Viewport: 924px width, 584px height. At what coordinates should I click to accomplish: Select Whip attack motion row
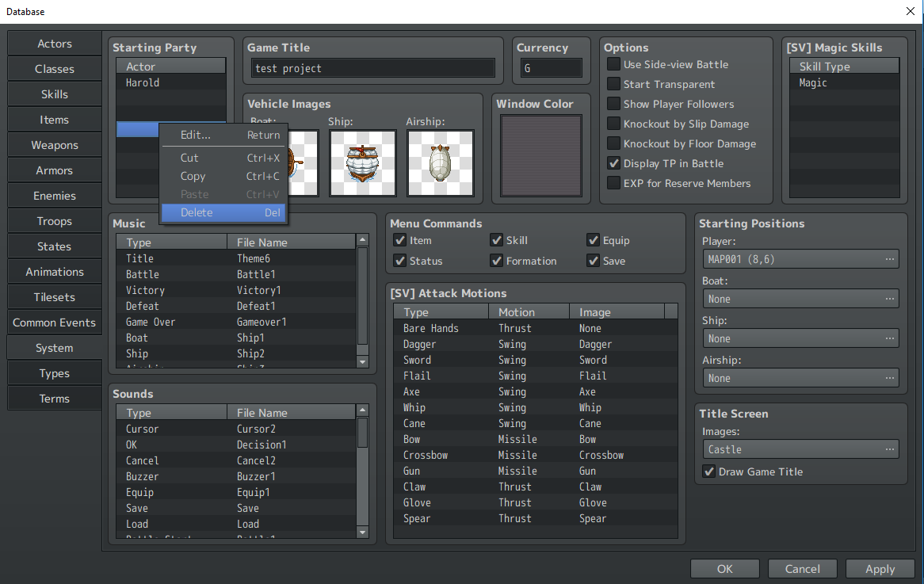coord(536,407)
